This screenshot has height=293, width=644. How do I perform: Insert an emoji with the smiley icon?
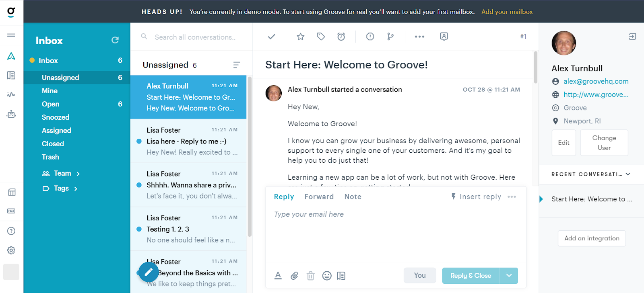[327, 276]
